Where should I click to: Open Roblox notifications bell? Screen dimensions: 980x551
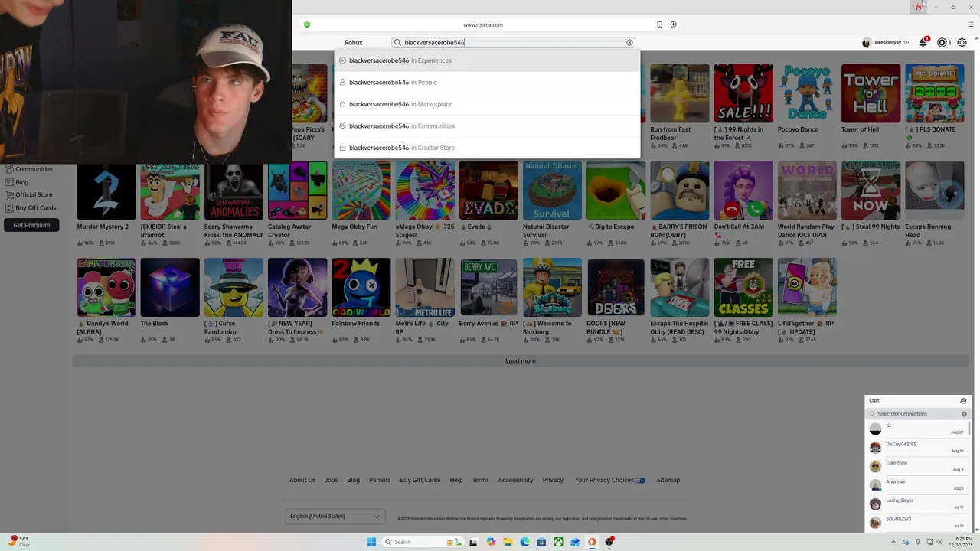point(923,43)
